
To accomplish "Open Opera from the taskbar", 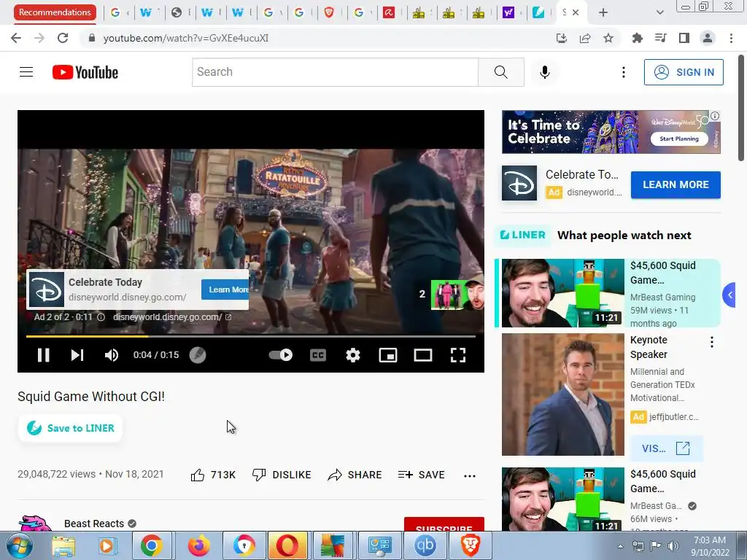I will (x=287, y=545).
